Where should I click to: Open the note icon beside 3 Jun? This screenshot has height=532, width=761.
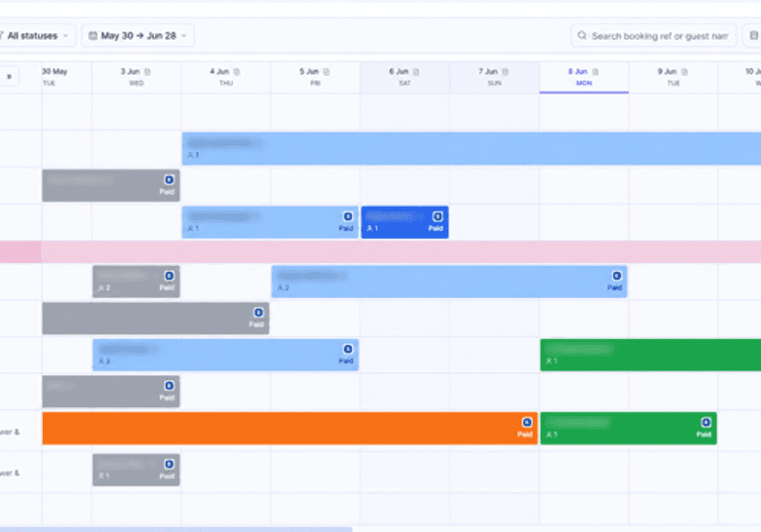point(147,71)
